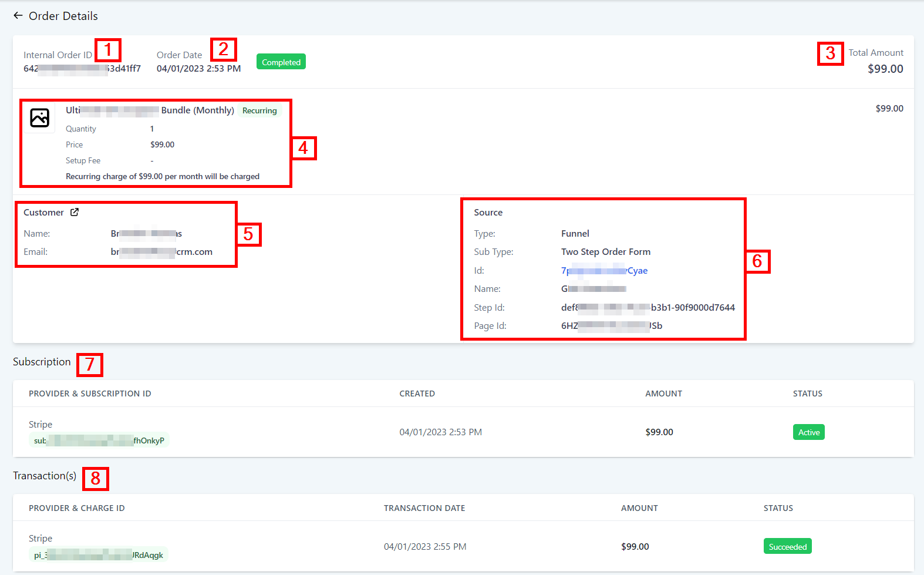Click the Step Id value under Source
This screenshot has width=924, height=575.
click(x=648, y=308)
